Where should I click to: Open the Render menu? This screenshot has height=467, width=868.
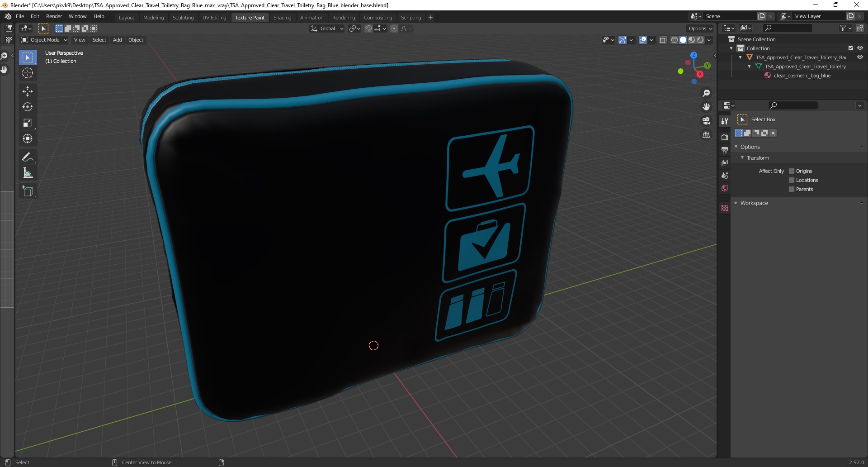54,16
